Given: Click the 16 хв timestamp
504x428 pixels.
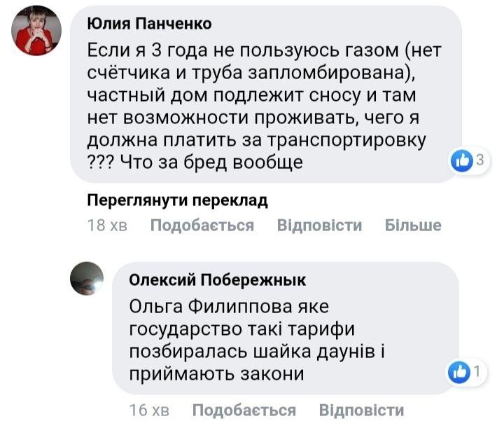Looking at the screenshot, I should [149, 410].
